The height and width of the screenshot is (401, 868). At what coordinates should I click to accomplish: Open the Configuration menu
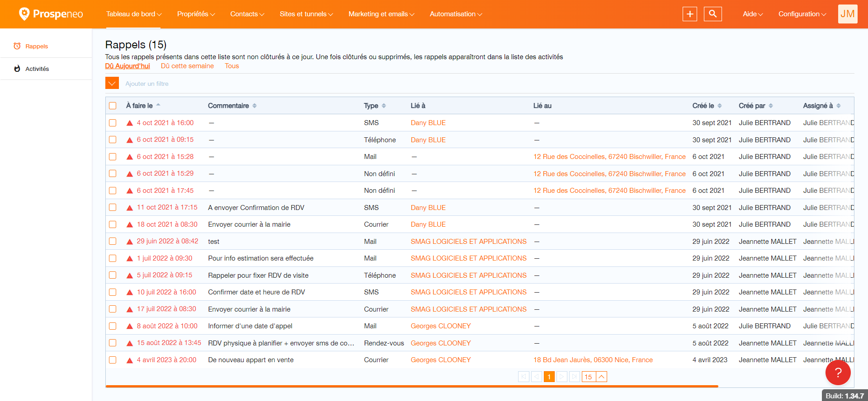point(802,14)
